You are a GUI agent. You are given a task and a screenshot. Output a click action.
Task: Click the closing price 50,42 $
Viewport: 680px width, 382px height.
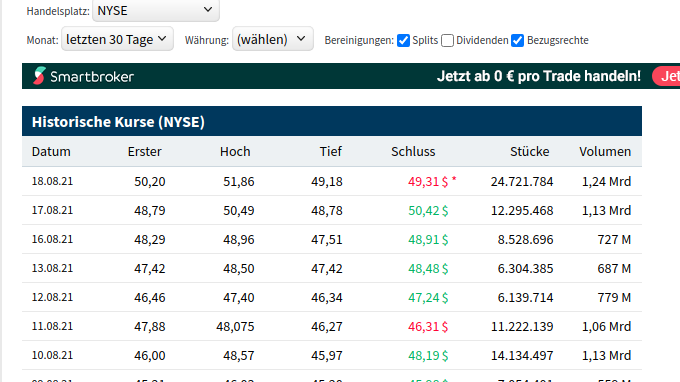428,211
